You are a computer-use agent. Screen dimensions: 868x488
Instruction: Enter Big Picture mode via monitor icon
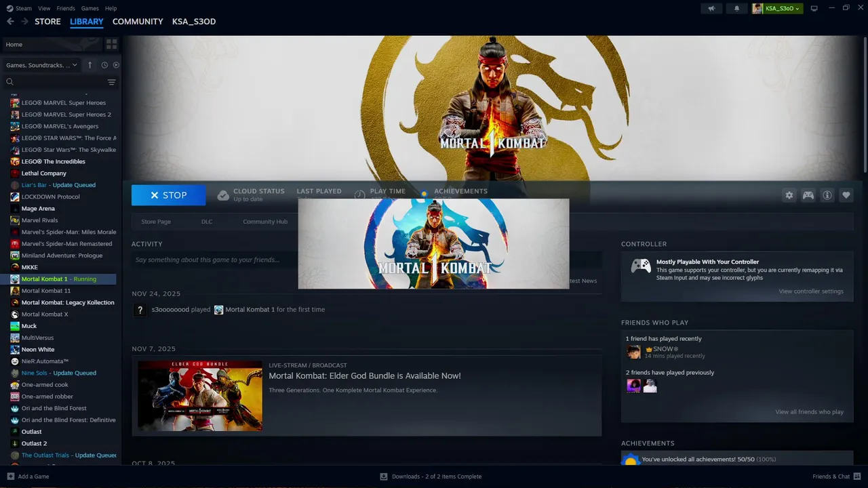(x=814, y=8)
